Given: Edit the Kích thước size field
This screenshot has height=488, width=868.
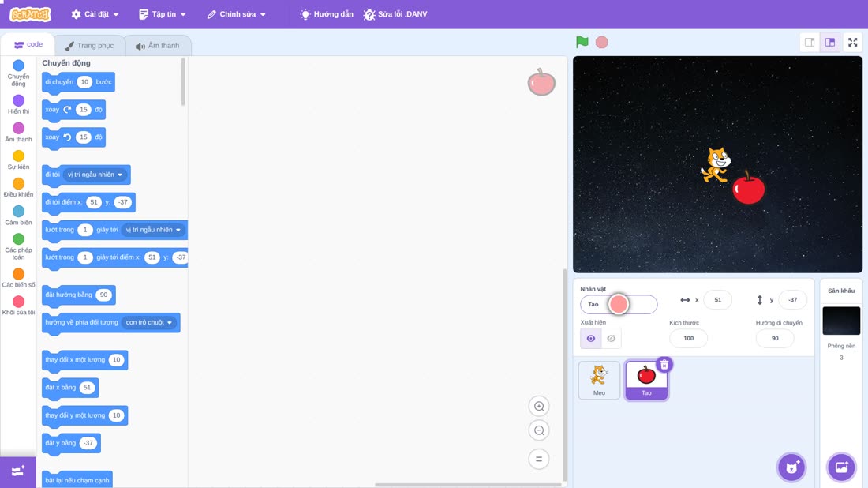Looking at the screenshot, I should click(x=688, y=339).
